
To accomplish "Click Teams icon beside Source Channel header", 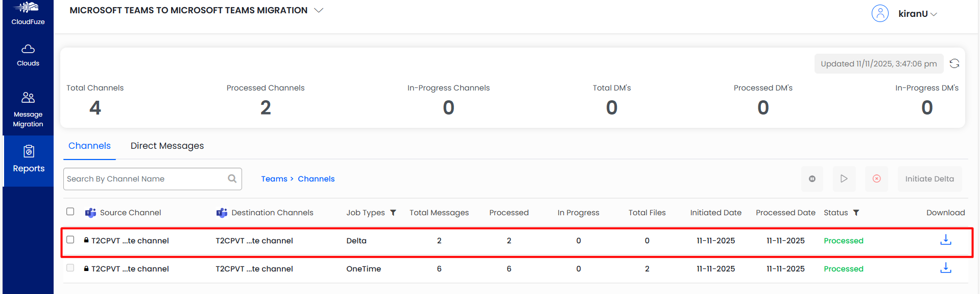I will (x=90, y=213).
